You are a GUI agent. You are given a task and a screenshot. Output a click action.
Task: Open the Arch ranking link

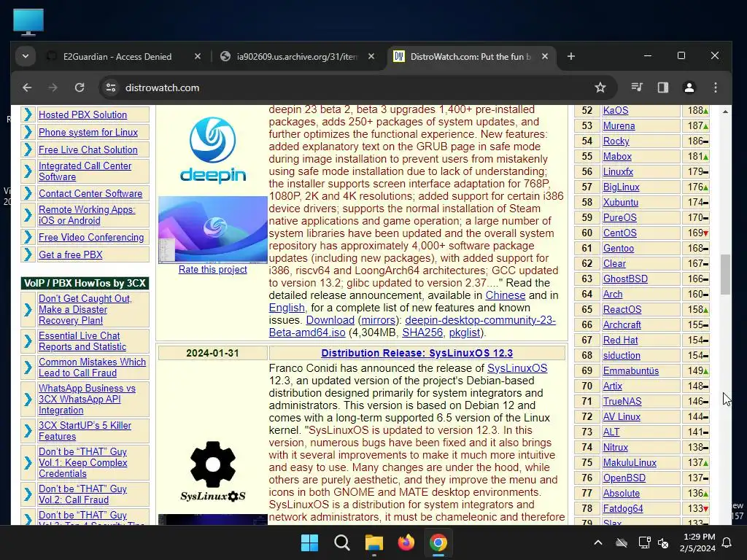pyautogui.click(x=613, y=295)
